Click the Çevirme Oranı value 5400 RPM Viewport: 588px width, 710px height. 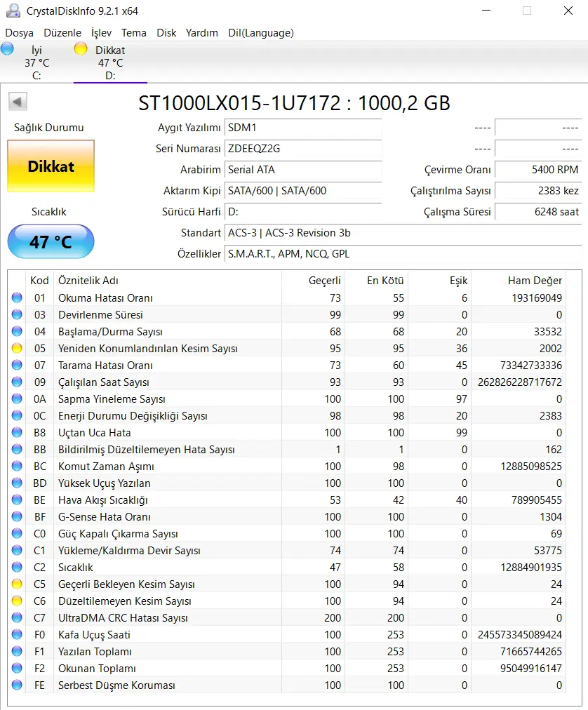tap(537, 170)
